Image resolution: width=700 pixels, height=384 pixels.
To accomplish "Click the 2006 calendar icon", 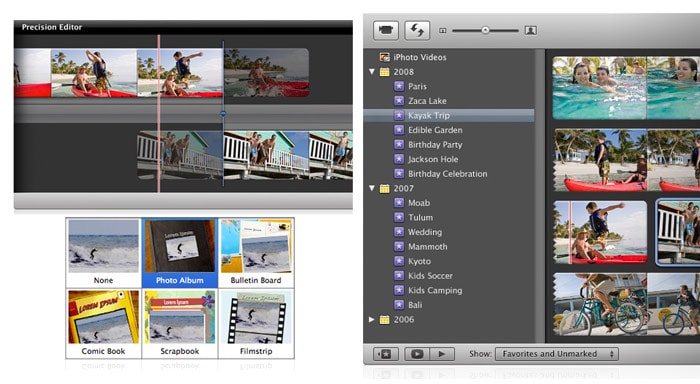I will coord(384,320).
